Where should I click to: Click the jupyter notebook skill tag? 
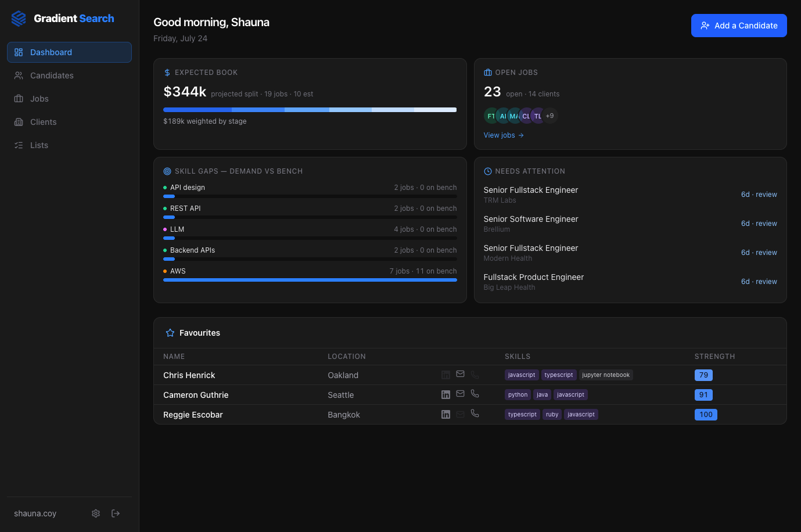click(606, 375)
